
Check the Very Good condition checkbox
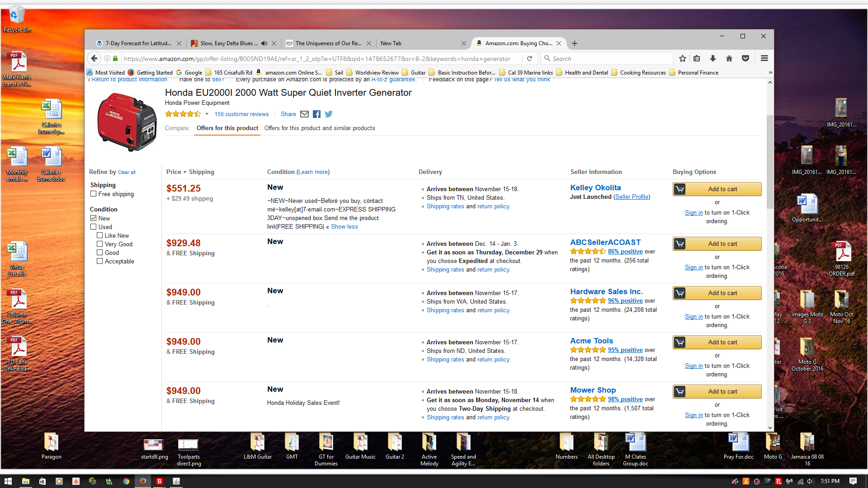click(100, 244)
